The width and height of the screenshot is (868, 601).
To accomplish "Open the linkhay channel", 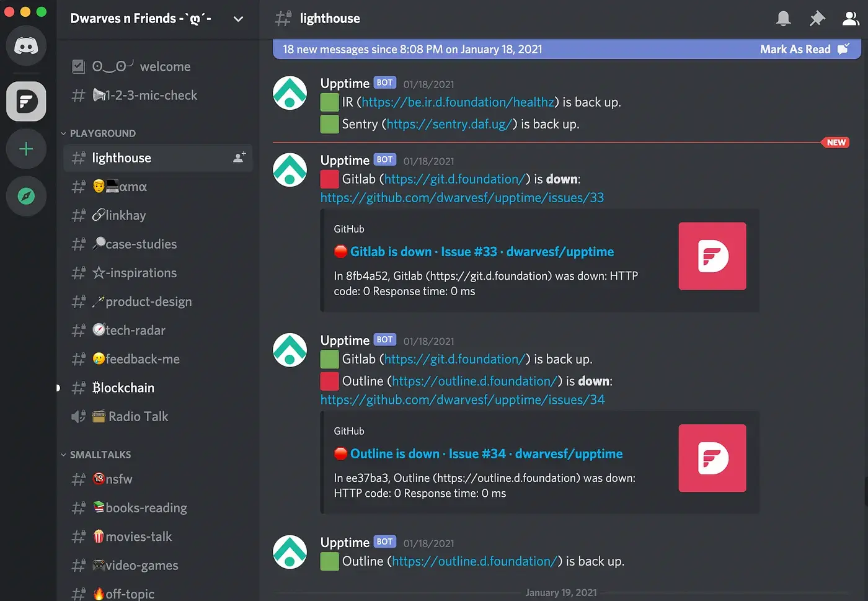I will click(158, 215).
